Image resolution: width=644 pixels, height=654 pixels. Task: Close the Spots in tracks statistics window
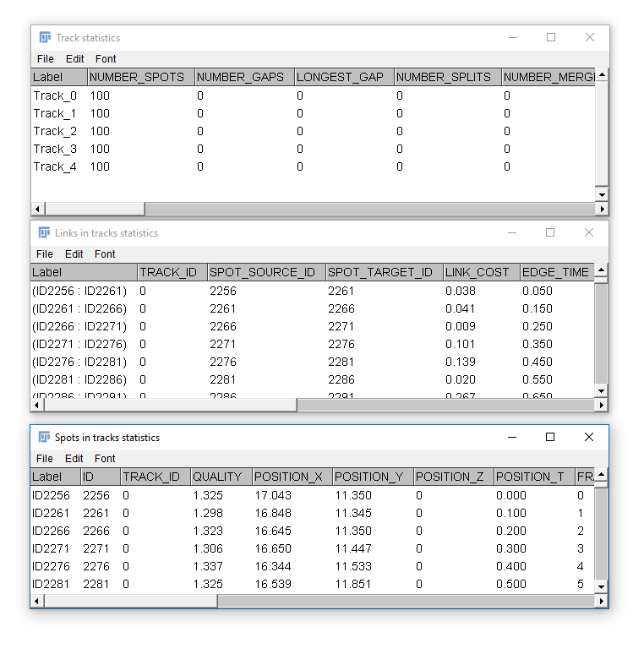point(589,437)
